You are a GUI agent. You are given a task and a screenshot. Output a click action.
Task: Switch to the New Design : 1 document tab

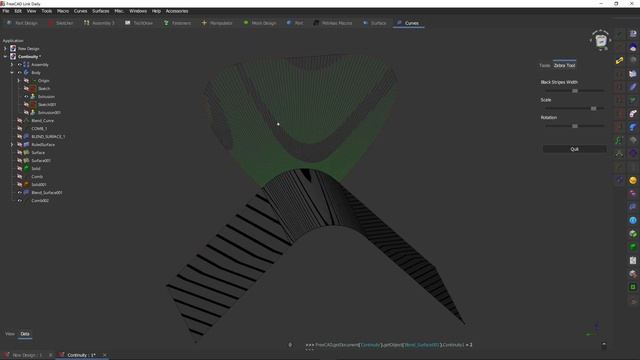coord(27,355)
